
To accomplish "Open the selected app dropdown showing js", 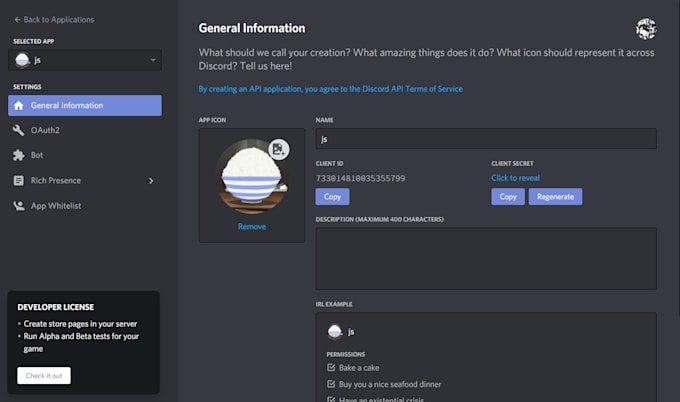I will (x=85, y=60).
